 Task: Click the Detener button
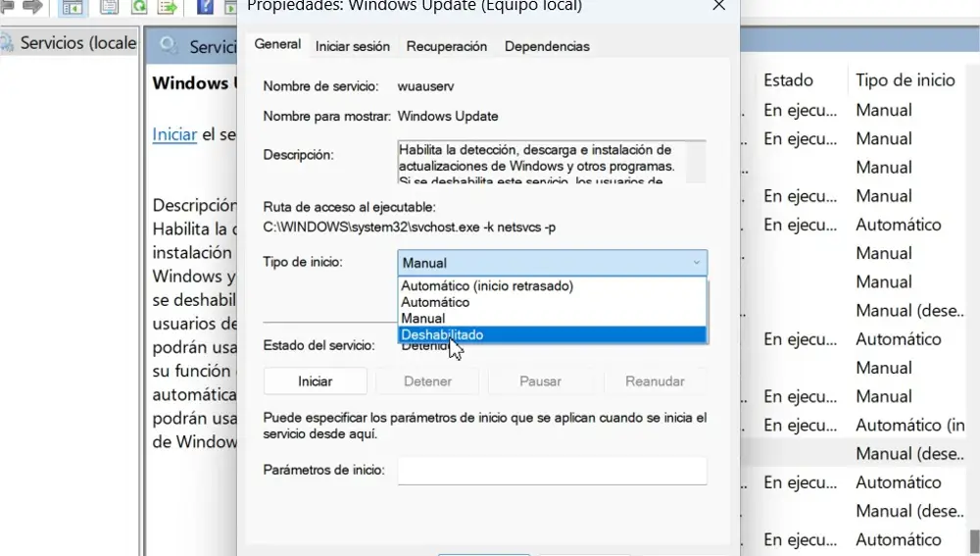click(427, 381)
